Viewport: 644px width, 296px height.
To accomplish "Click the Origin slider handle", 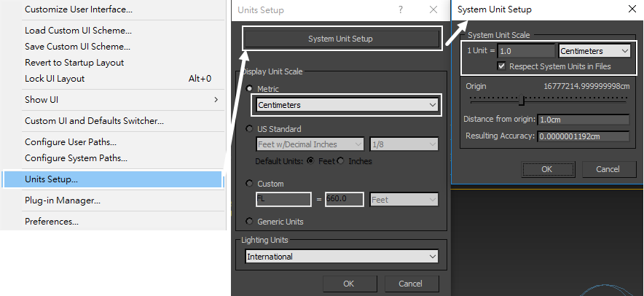I will 521,99.
